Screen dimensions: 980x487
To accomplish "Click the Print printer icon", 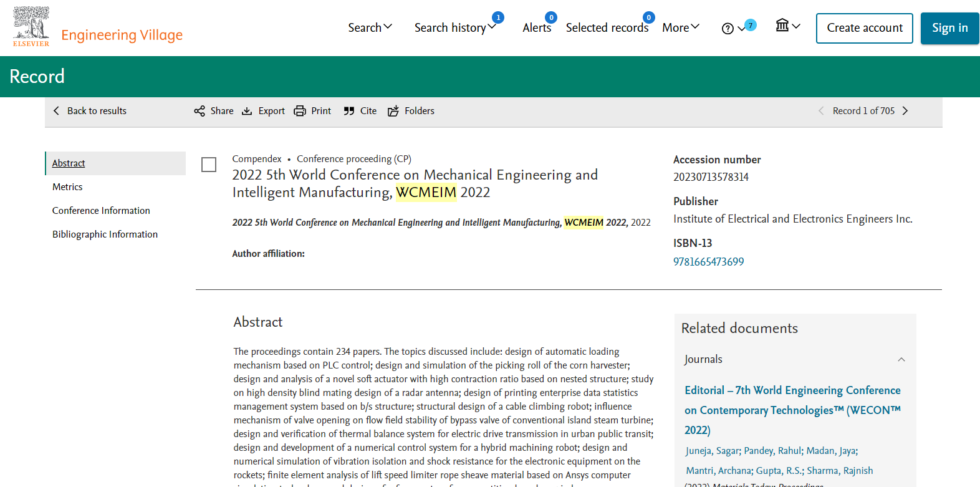I will 300,111.
